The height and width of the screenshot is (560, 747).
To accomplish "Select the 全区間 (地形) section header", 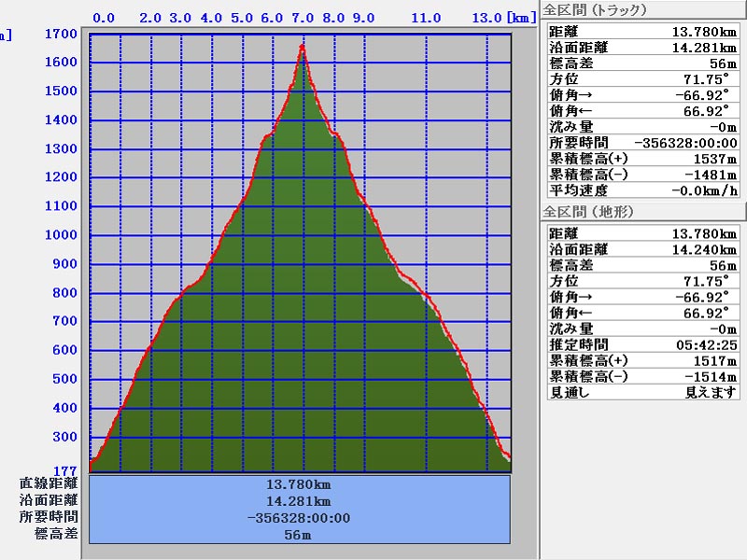I will click(588, 212).
